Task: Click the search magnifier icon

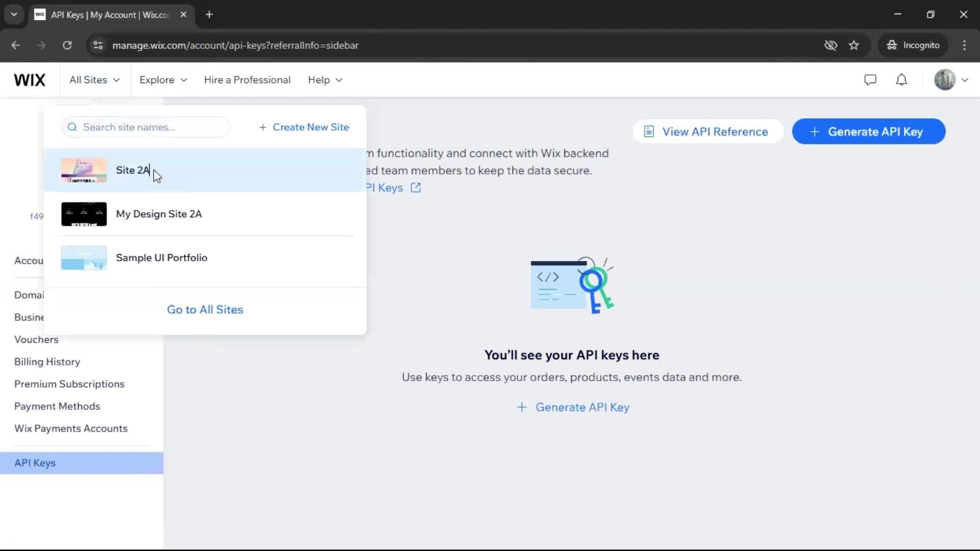Action: [72, 127]
